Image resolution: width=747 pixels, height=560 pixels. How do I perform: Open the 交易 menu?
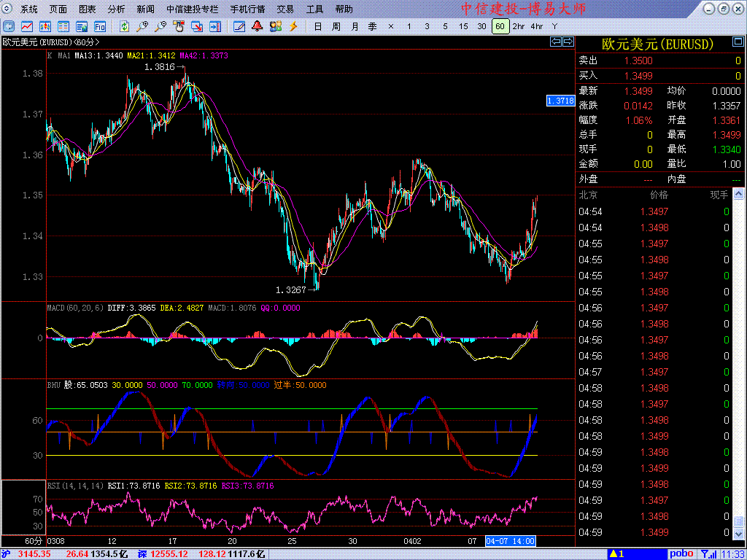285,9
